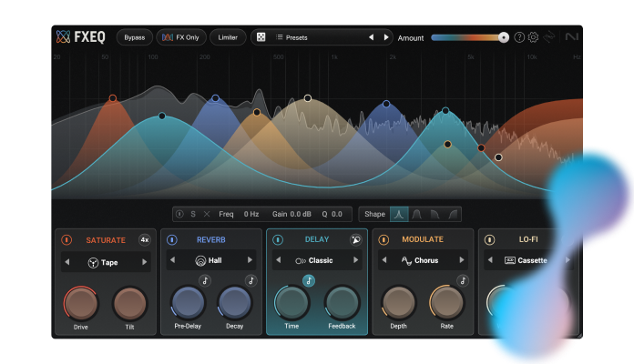Click the crossed arrows icon beside settings
The image size is (634, 364).
[549, 37]
